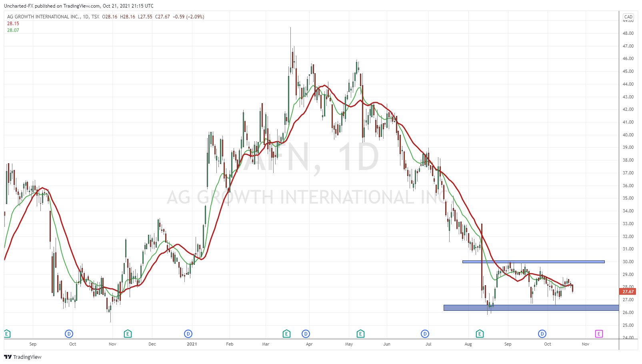Viewport: 642px width, 364px height.
Task: Click the 26.00 price axis label
Action: tap(628, 312)
